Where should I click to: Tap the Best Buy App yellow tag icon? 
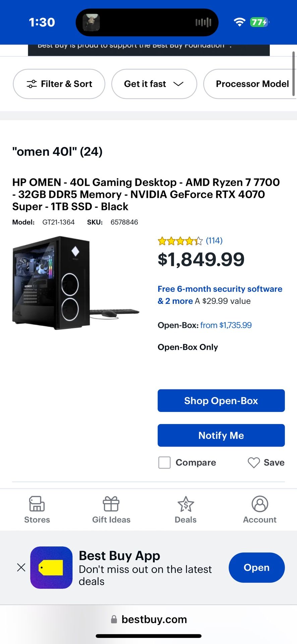click(51, 568)
